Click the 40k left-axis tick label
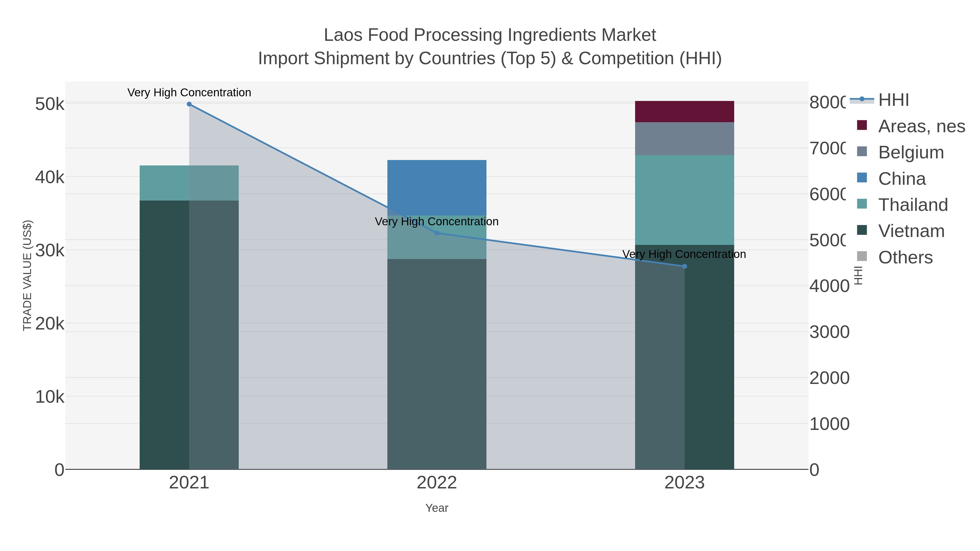Screen dimensions: 980x551 click(x=50, y=177)
